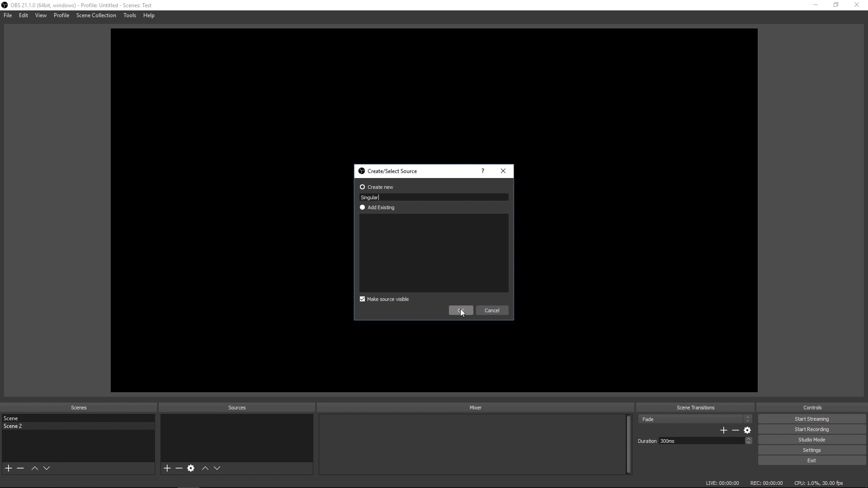This screenshot has height=488, width=868.
Task: Toggle the Make source visible checkbox
Action: tap(362, 299)
